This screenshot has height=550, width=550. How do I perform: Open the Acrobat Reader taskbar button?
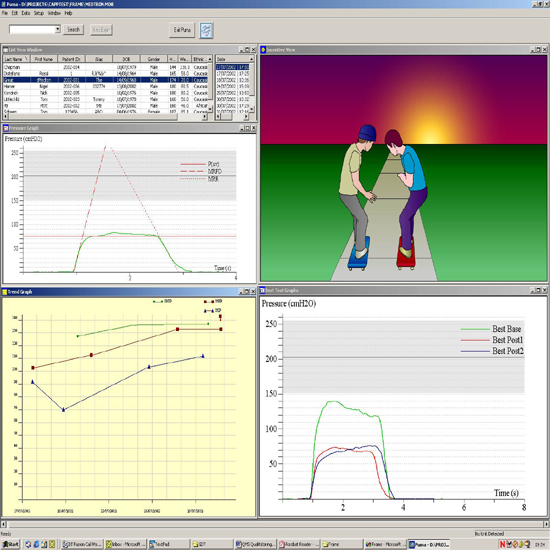299,544
